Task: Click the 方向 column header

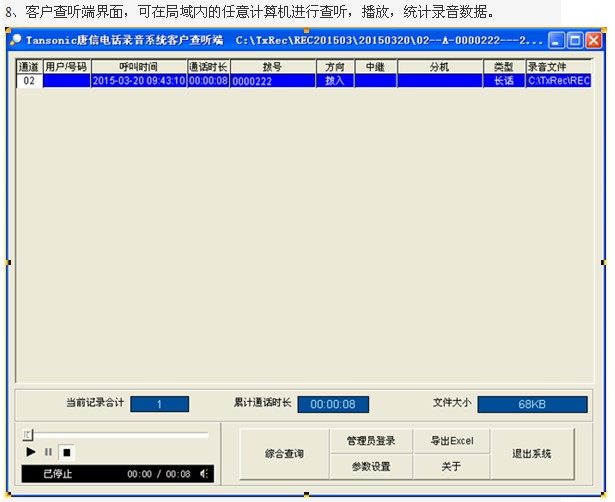Action: [335, 67]
